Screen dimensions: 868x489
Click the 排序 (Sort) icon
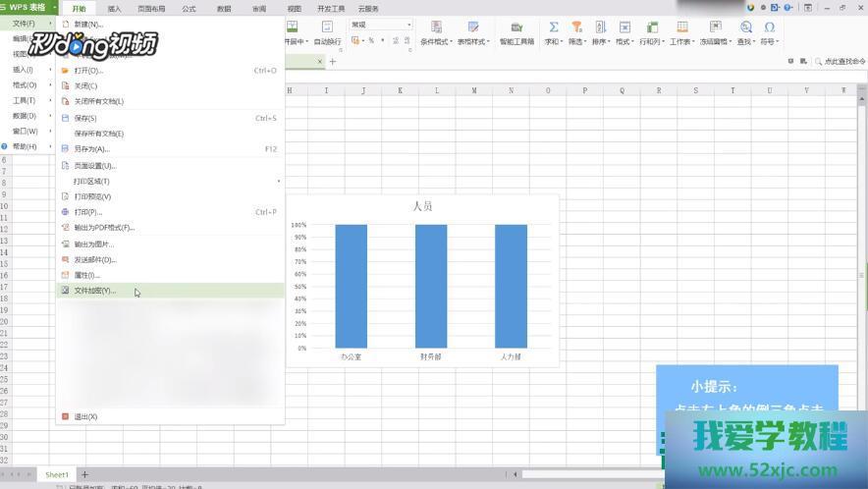(600, 27)
